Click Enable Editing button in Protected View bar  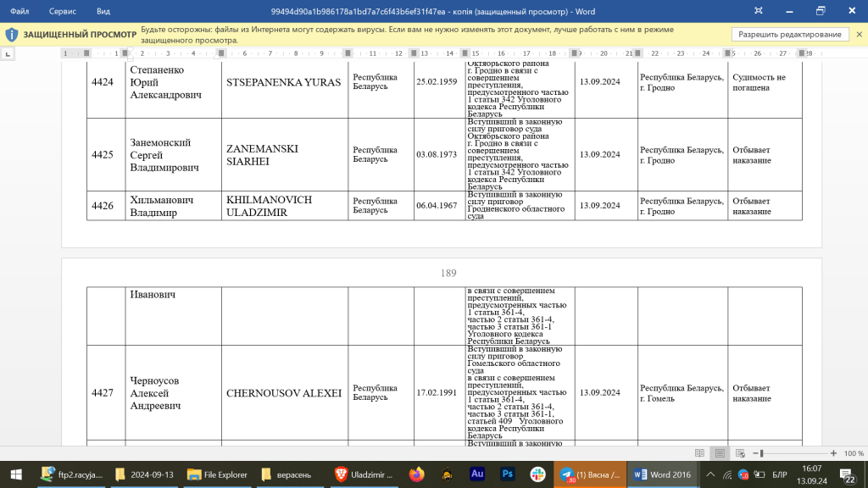(790, 35)
